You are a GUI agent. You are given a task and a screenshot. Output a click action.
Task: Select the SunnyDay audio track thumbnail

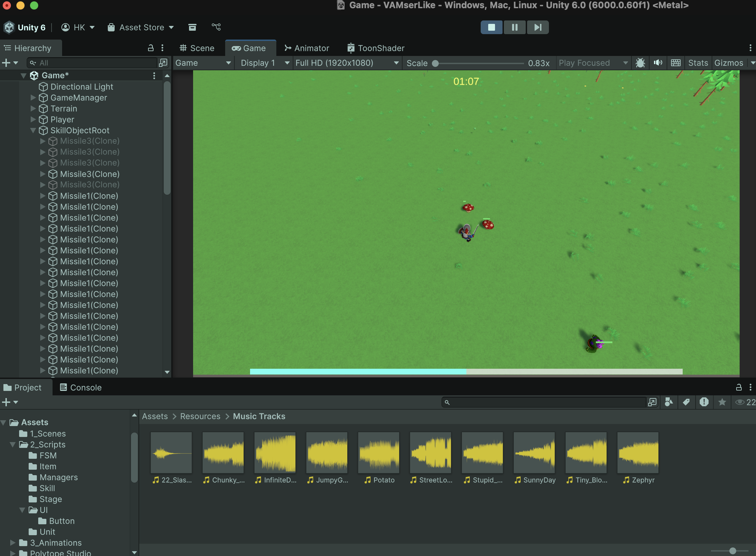coord(534,453)
